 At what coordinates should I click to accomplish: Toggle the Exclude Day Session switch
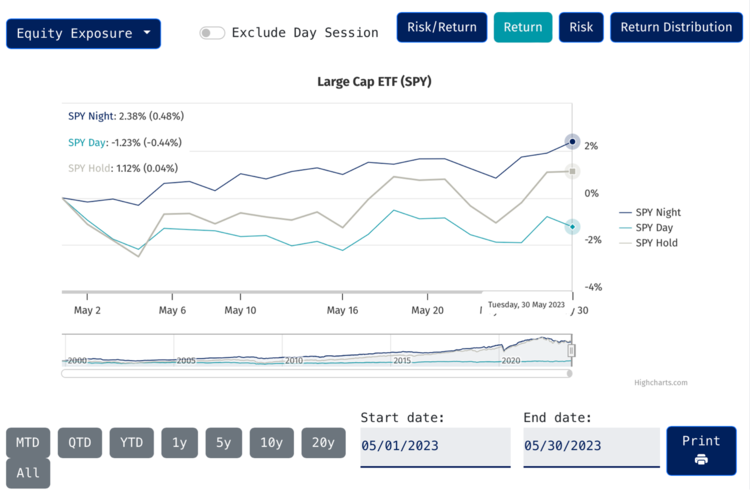point(212,33)
